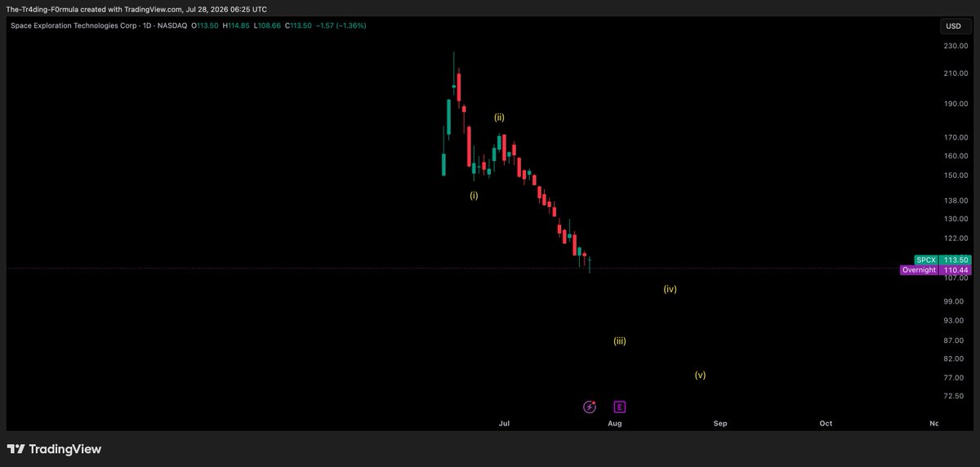Select the (iii) wave label

click(620, 341)
